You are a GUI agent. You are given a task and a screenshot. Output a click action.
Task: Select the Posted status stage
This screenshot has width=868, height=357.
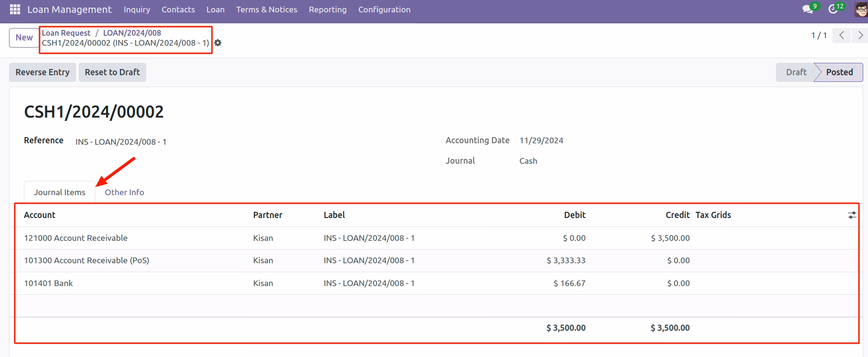point(839,72)
